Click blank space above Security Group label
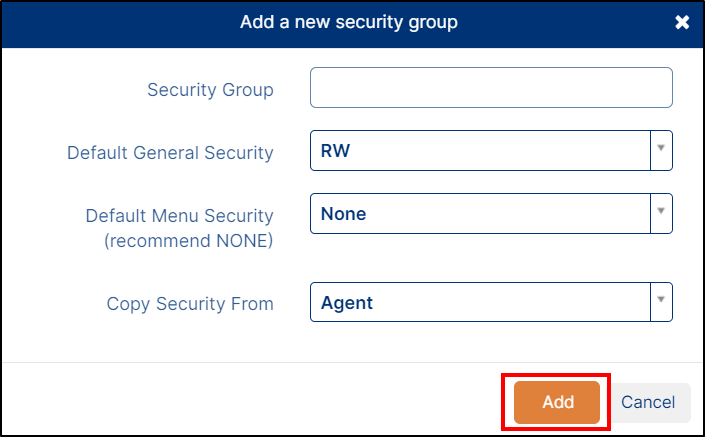Screen dimensions: 705x437 pyautogui.click(x=210, y=60)
